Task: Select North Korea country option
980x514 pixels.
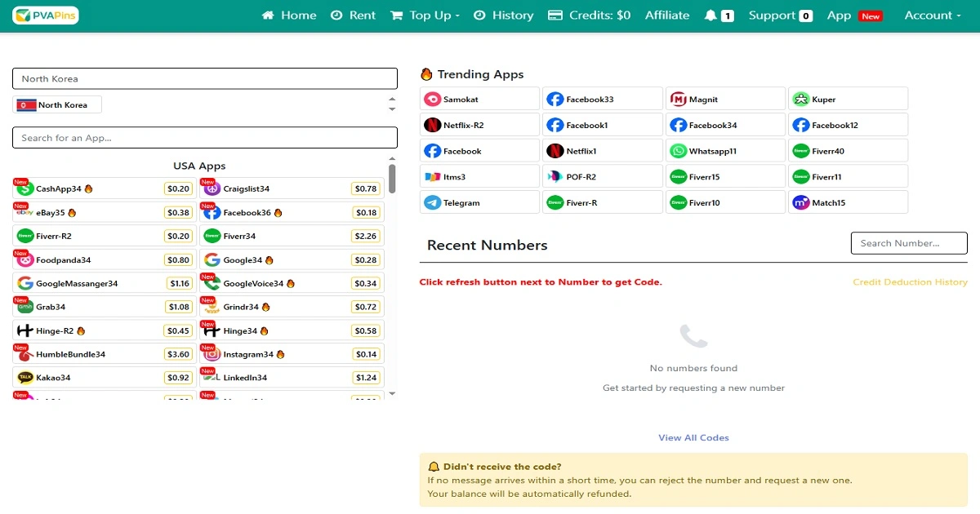Action: 57,104
